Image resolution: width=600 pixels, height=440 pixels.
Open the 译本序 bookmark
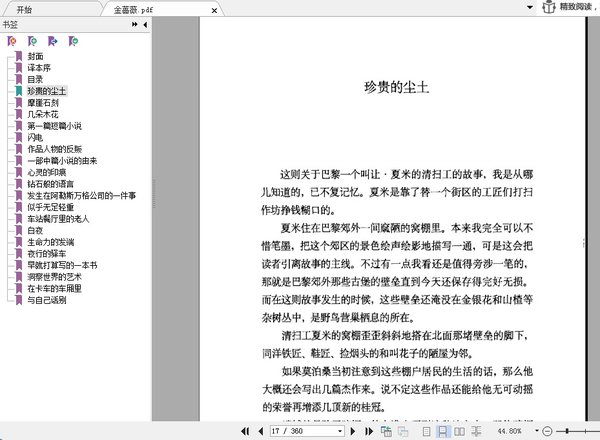39,68
